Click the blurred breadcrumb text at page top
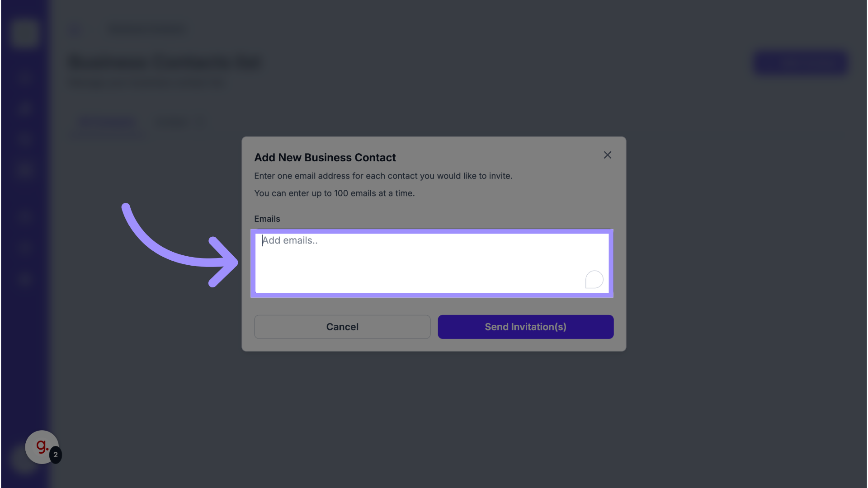868x488 pixels. click(x=147, y=30)
